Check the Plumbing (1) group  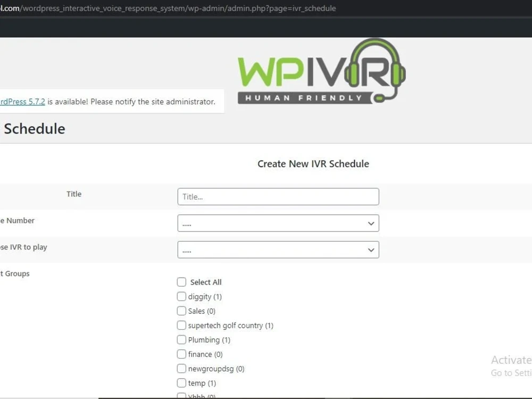point(181,339)
